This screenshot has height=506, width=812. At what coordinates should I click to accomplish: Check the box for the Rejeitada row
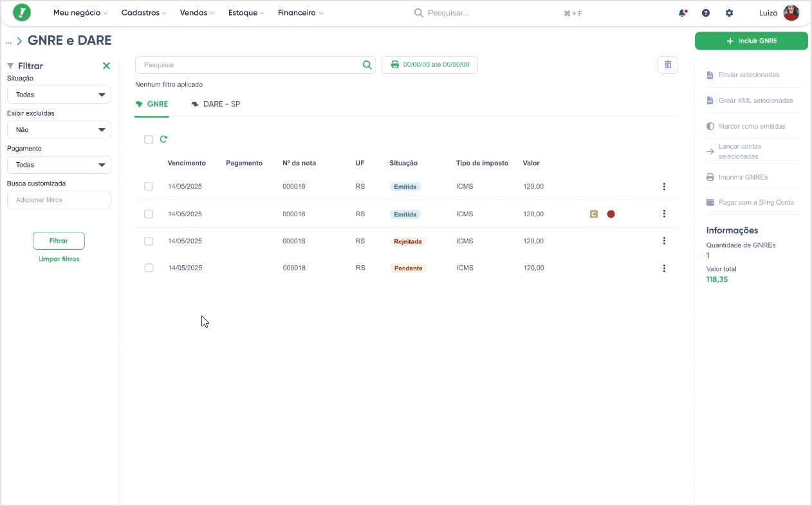click(149, 241)
